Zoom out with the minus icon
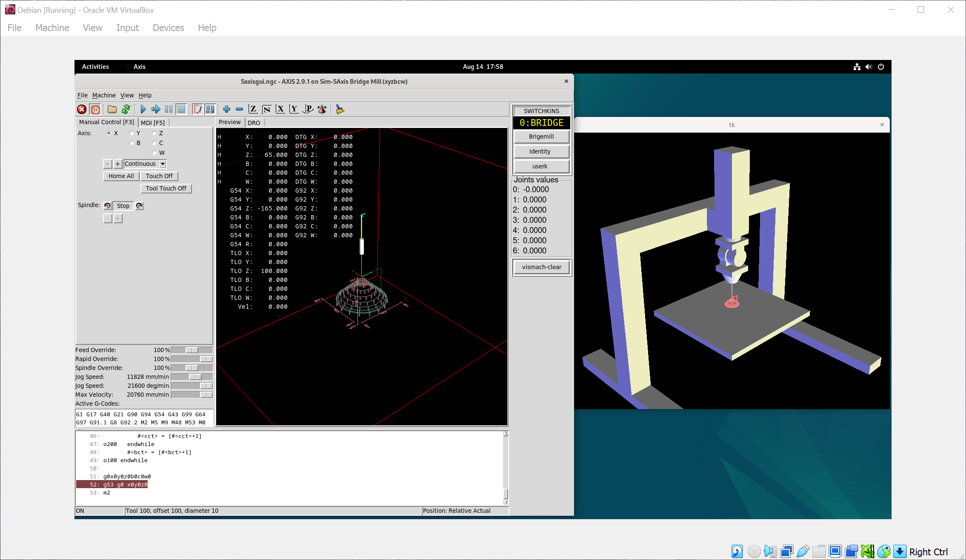This screenshot has width=966, height=560. coord(239,110)
